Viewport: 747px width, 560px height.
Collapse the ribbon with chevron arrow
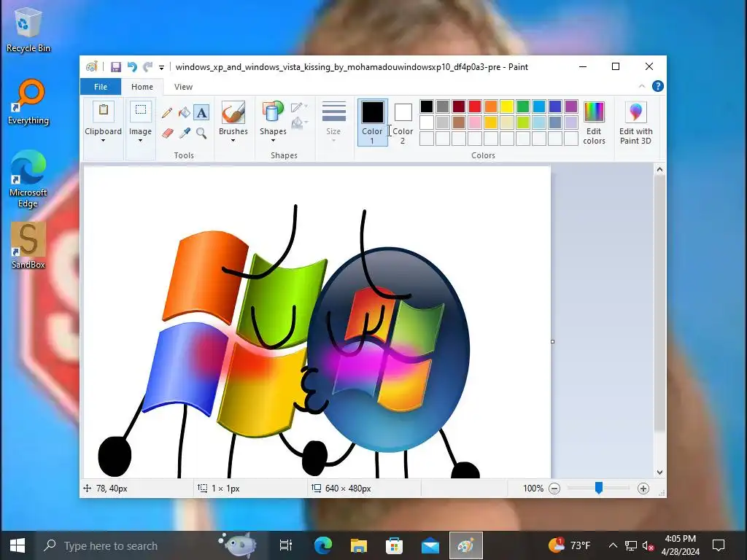point(642,86)
